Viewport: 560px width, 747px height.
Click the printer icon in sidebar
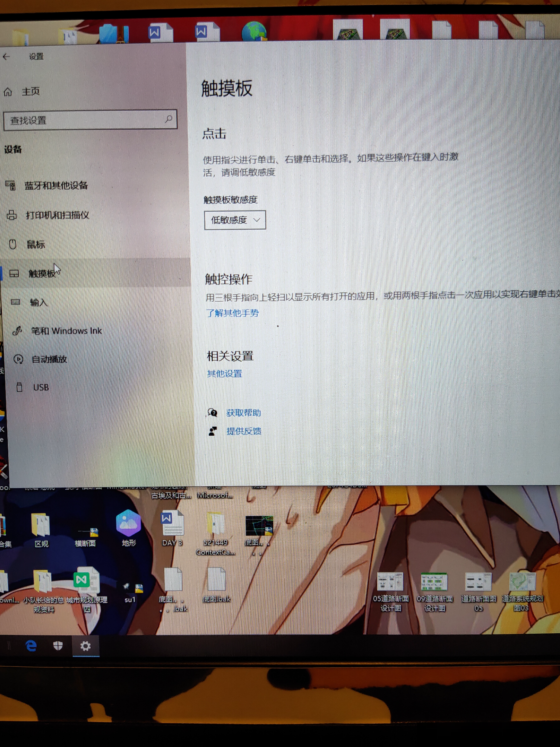click(12, 215)
